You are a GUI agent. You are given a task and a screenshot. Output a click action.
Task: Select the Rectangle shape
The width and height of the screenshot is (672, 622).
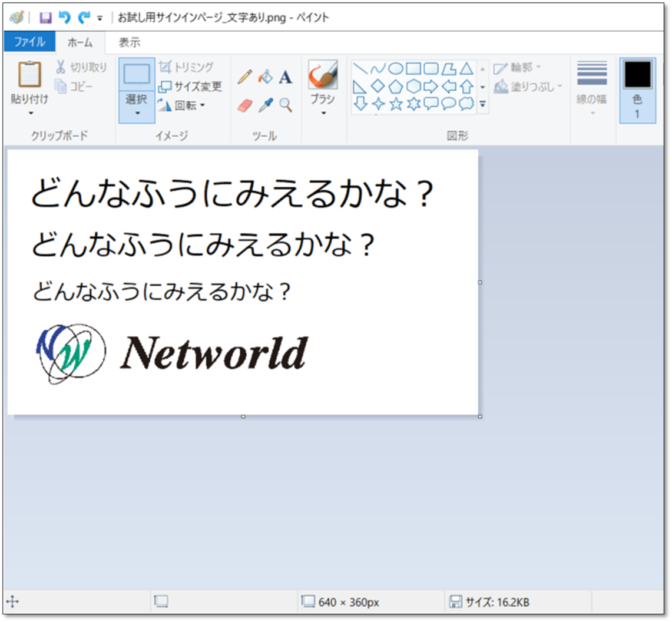(413, 68)
